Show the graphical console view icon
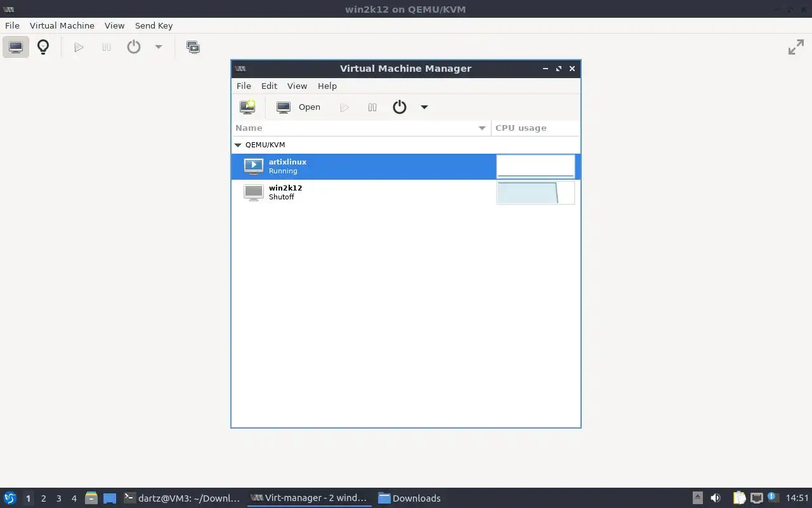This screenshot has width=812, height=508. pyautogui.click(x=16, y=47)
